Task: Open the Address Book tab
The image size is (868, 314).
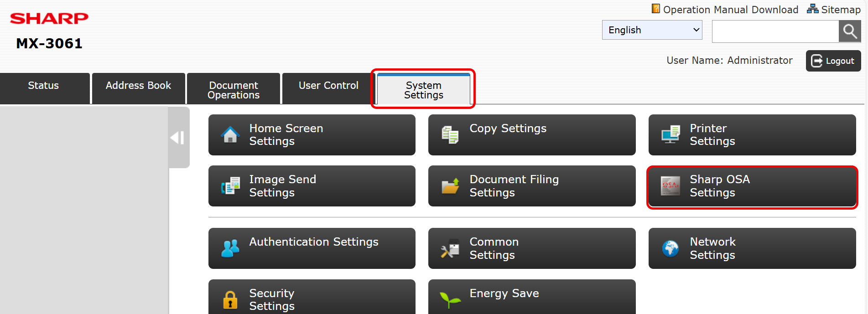Action: (x=138, y=86)
